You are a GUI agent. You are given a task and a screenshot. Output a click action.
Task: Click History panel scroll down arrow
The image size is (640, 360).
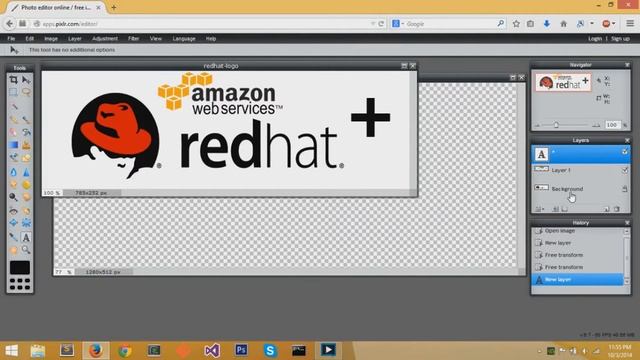[627, 282]
